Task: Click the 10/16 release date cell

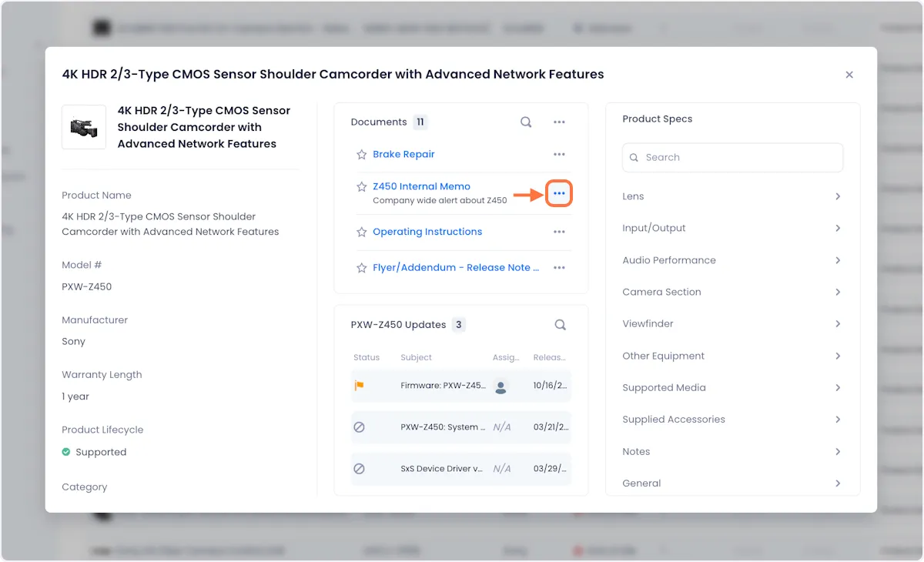Action: click(550, 386)
